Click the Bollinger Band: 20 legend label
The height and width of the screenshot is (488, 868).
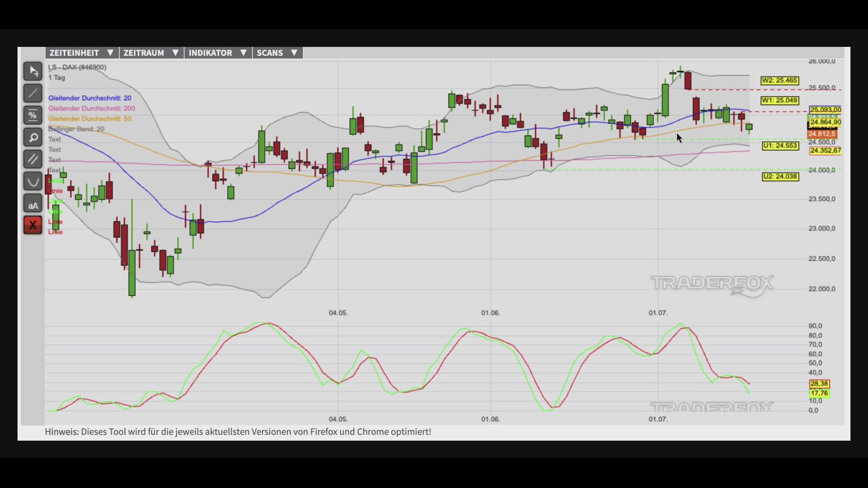(76, 129)
